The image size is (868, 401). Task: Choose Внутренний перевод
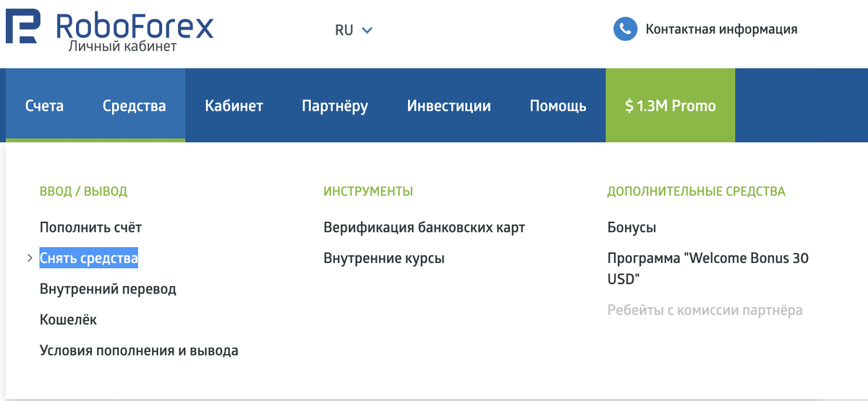click(108, 289)
